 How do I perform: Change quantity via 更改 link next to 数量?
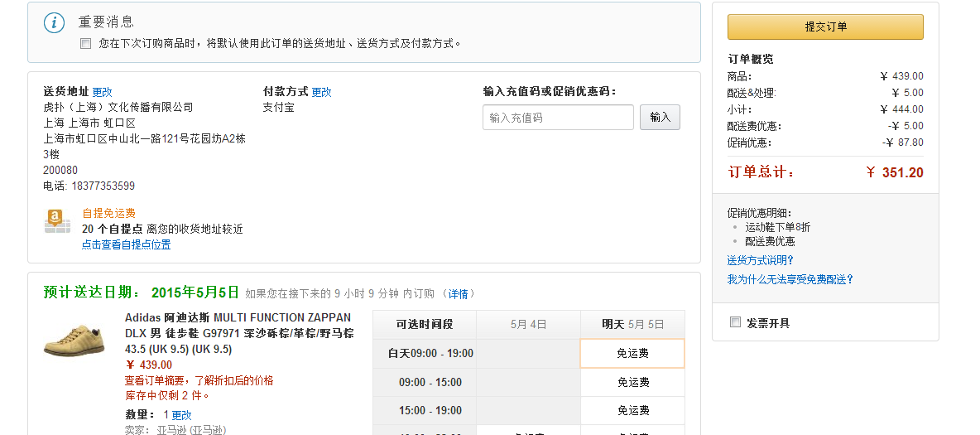tap(182, 415)
